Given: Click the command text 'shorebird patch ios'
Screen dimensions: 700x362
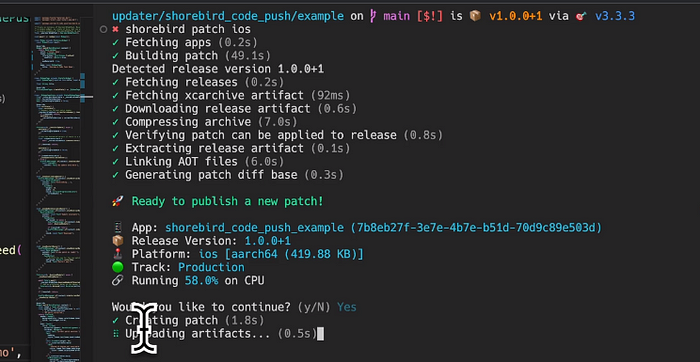Looking at the screenshot, I should (x=188, y=29).
